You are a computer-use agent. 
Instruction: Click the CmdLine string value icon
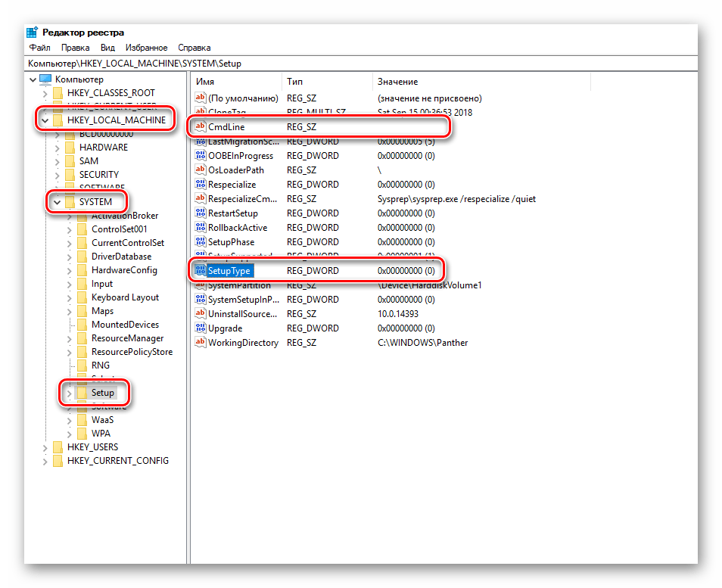pyautogui.click(x=201, y=126)
